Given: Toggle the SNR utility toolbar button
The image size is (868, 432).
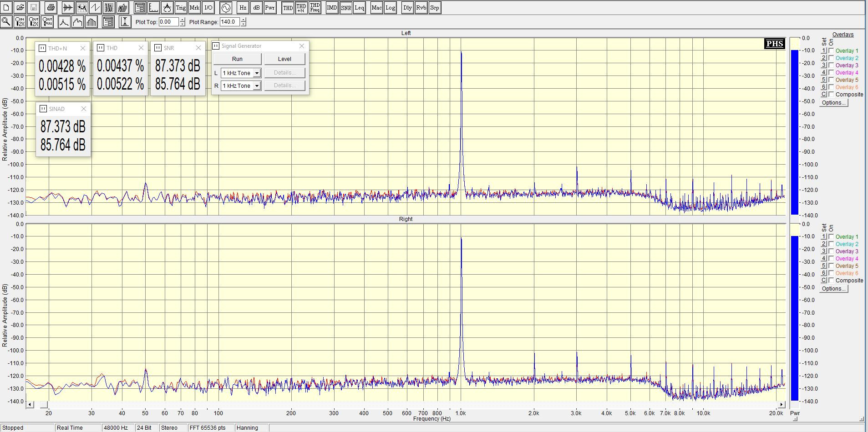Looking at the screenshot, I should coord(346,8).
